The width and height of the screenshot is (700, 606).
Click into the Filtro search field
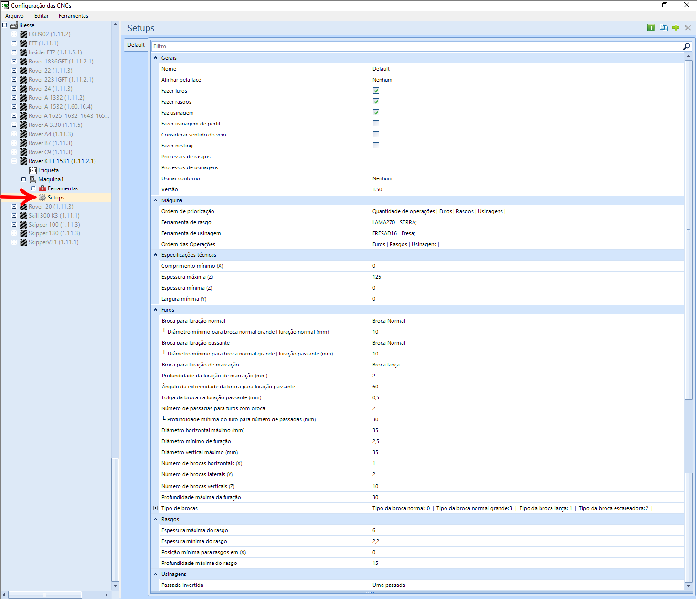click(416, 46)
